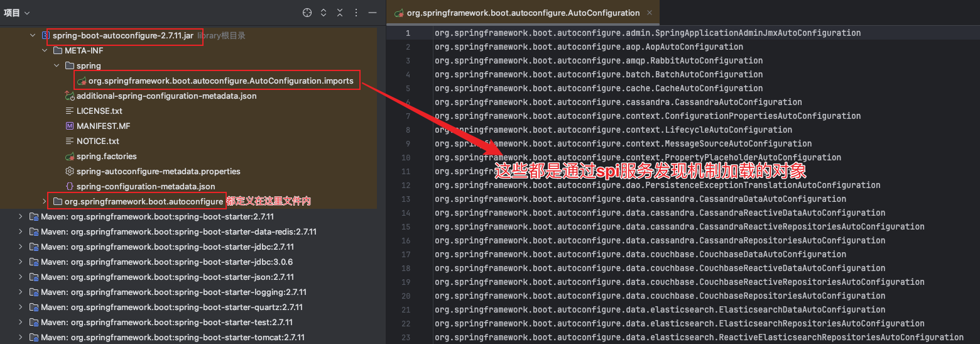Collapse the spring folder chevron
Image resolution: width=980 pixels, height=344 pixels.
click(x=57, y=66)
